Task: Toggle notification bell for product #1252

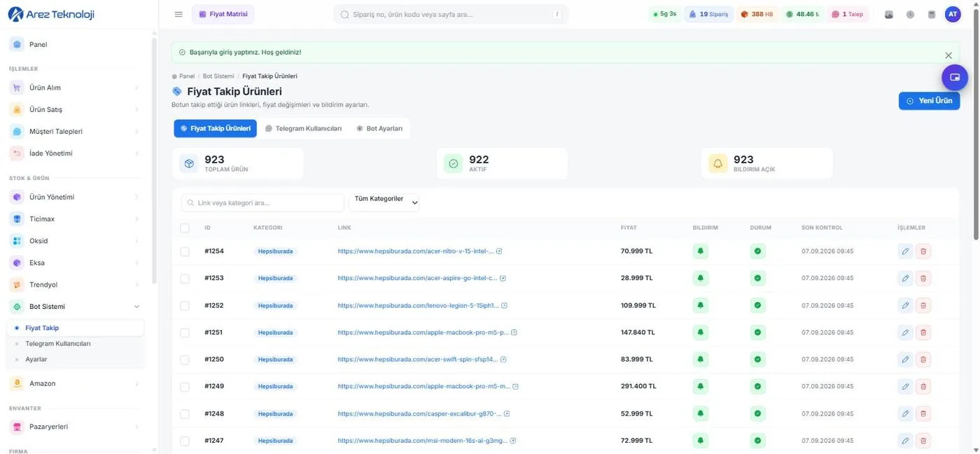Action: 700,305
